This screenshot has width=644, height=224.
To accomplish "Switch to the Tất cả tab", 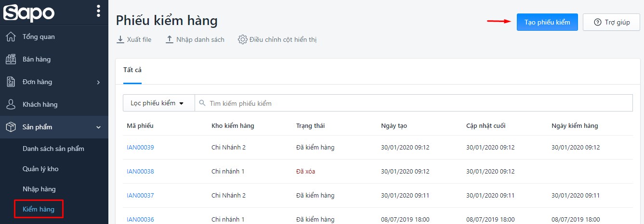I will [x=132, y=70].
